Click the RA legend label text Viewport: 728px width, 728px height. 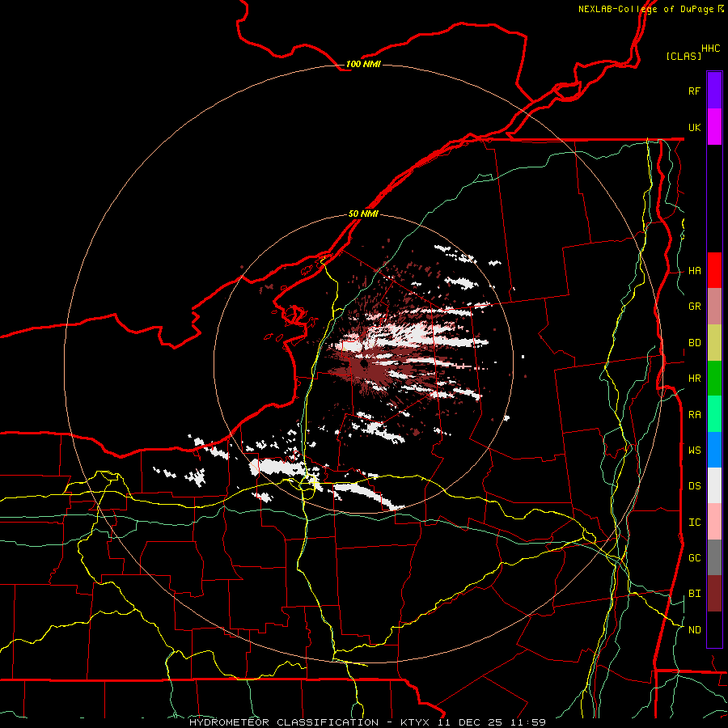coord(695,415)
